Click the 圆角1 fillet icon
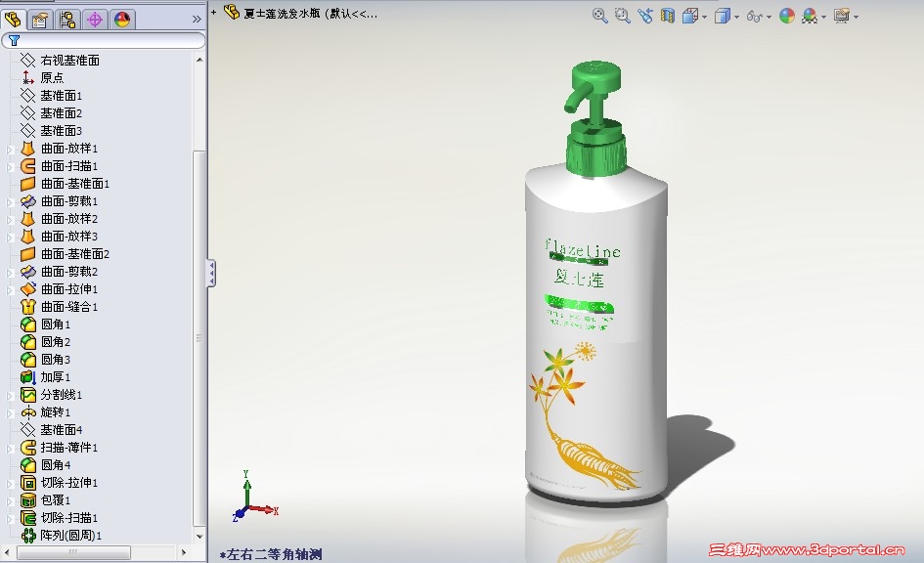 (x=27, y=324)
